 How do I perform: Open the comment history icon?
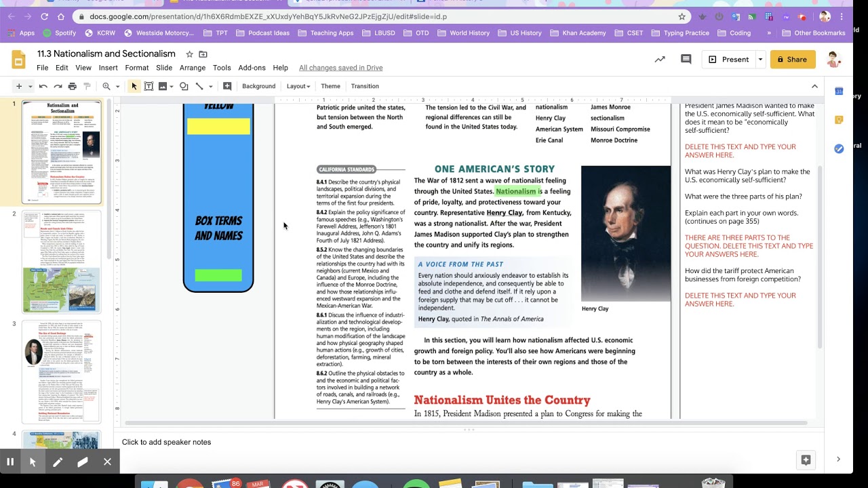click(686, 60)
